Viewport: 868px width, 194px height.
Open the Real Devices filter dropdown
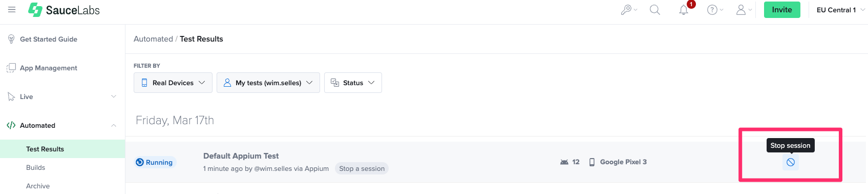click(173, 83)
